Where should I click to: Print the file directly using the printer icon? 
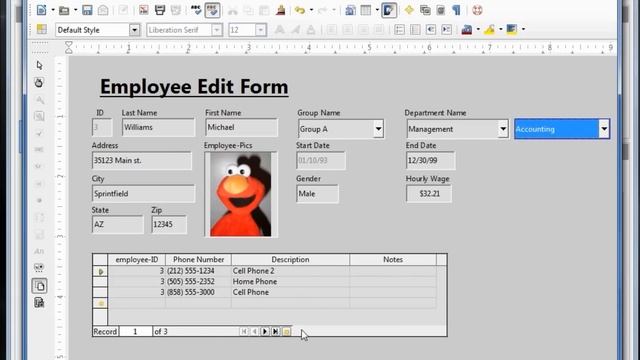(160, 10)
